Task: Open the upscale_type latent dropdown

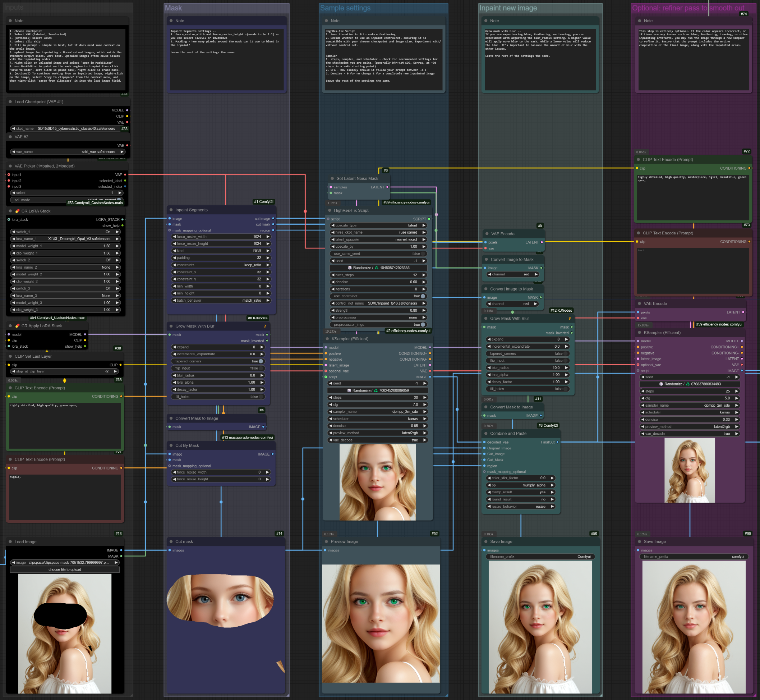Action: [x=378, y=225]
